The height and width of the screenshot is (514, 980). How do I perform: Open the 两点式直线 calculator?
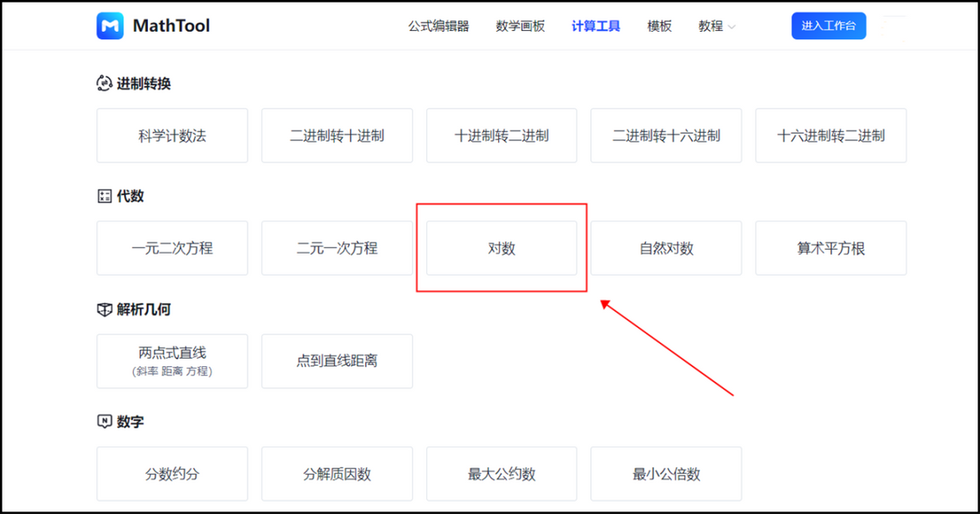(x=172, y=361)
